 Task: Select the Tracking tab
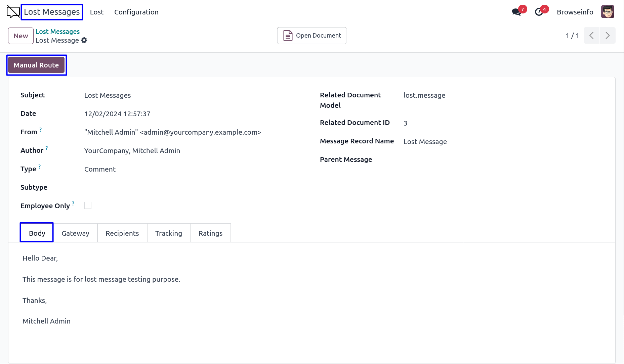(x=168, y=233)
